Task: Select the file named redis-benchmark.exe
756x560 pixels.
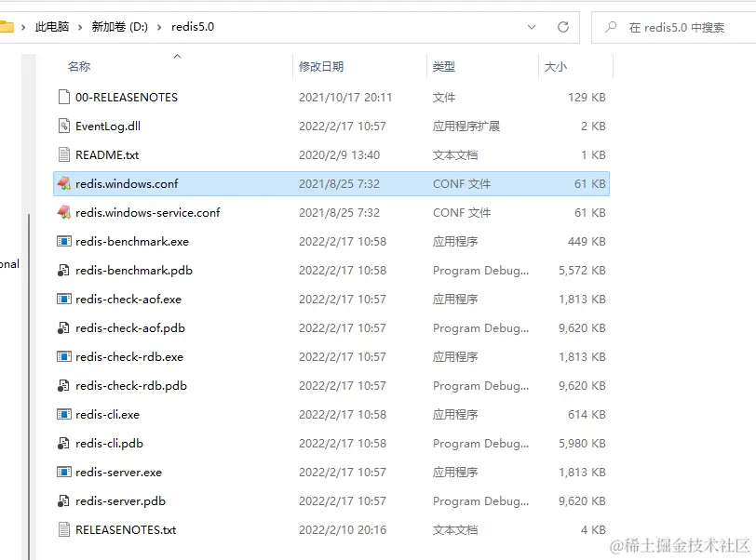Action: click(x=132, y=242)
